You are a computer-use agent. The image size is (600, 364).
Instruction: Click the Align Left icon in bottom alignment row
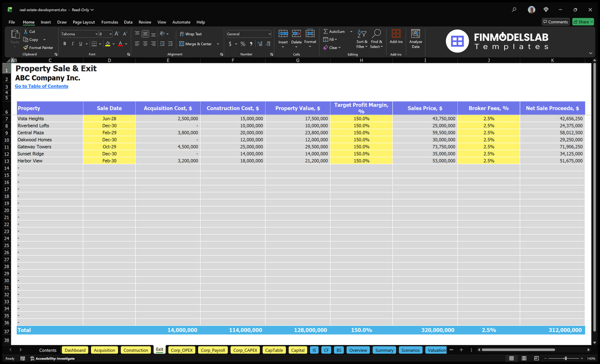point(137,44)
